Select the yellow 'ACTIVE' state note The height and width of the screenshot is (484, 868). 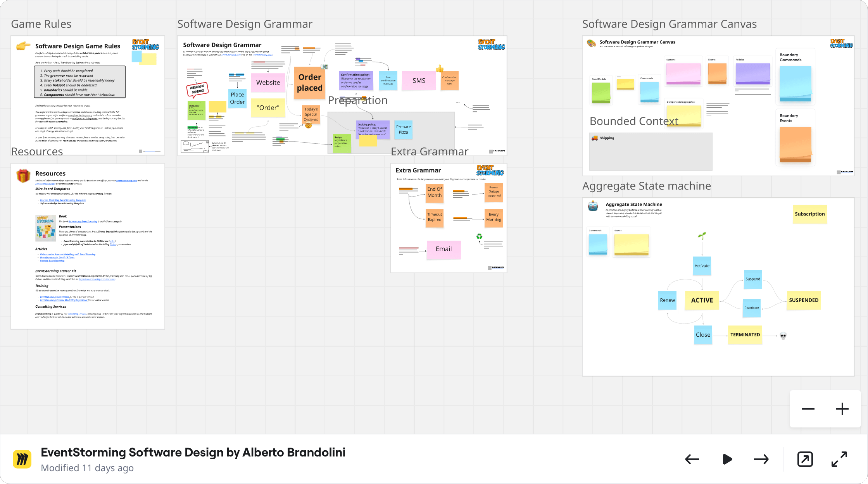pyautogui.click(x=702, y=300)
